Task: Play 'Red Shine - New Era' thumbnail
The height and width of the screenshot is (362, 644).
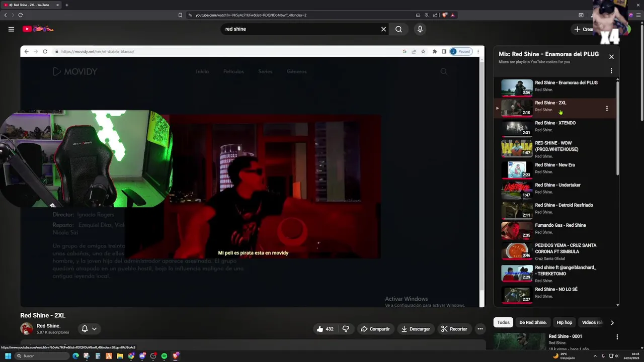Action: click(x=517, y=170)
